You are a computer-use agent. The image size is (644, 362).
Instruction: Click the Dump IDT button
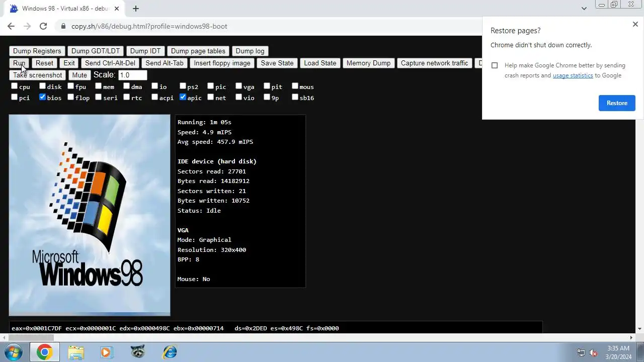tap(145, 51)
